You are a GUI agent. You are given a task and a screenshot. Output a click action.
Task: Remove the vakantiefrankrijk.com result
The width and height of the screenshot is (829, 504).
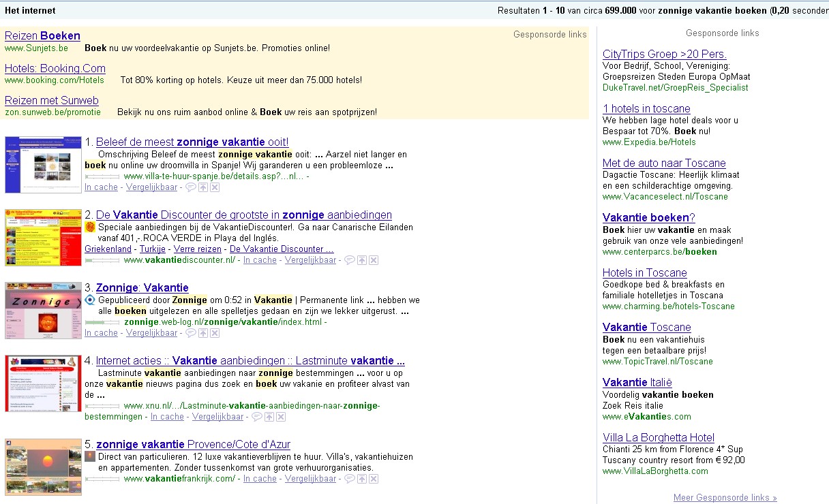374,479
